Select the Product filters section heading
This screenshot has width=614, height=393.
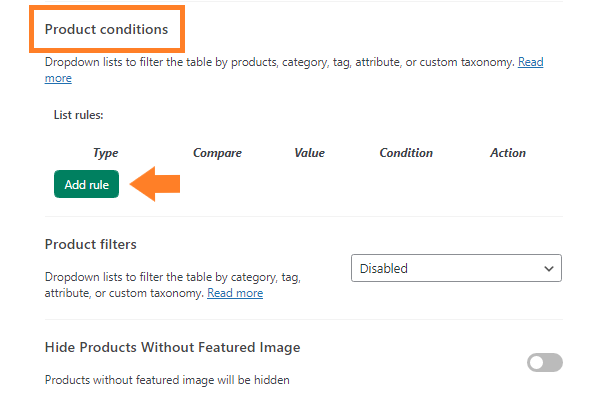[x=90, y=244]
